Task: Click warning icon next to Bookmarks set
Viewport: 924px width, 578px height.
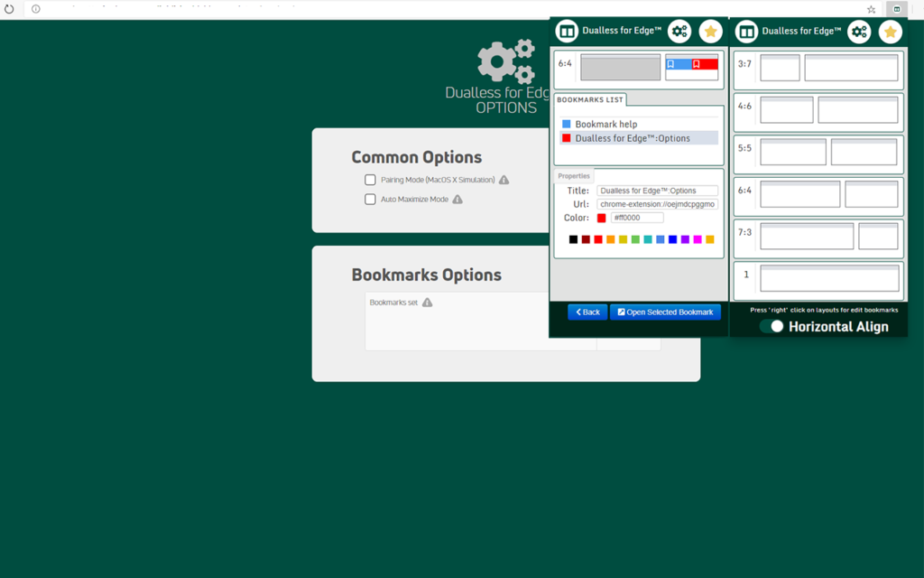Action: coord(427,303)
